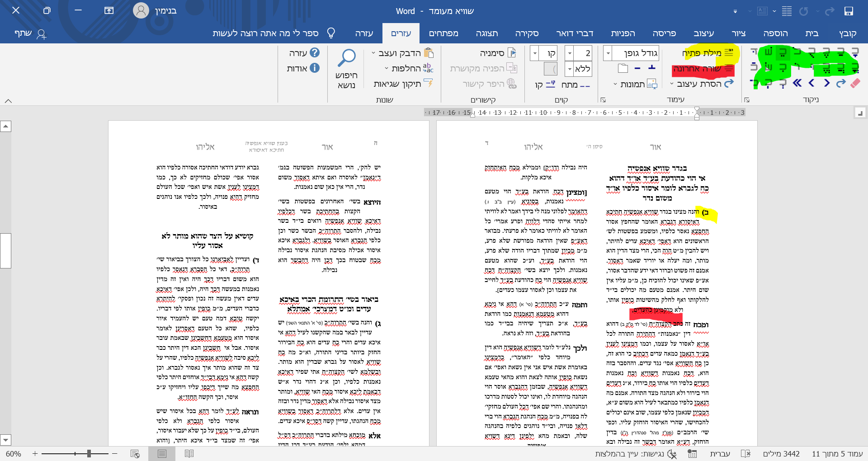Click the מילת פתיח icon
Viewport: 868px width, 461px height.
click(729, 53)
